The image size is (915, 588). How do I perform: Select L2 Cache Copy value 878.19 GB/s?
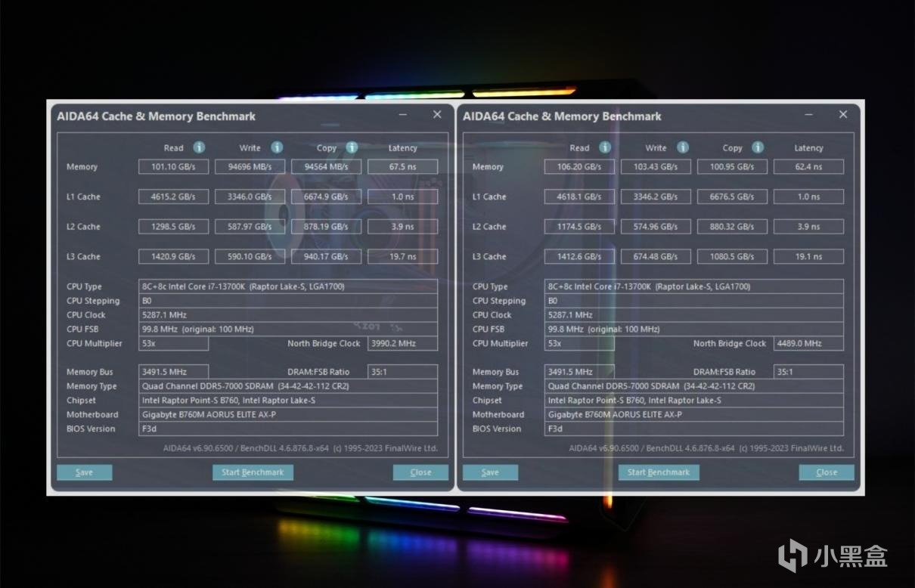[326, 227]
